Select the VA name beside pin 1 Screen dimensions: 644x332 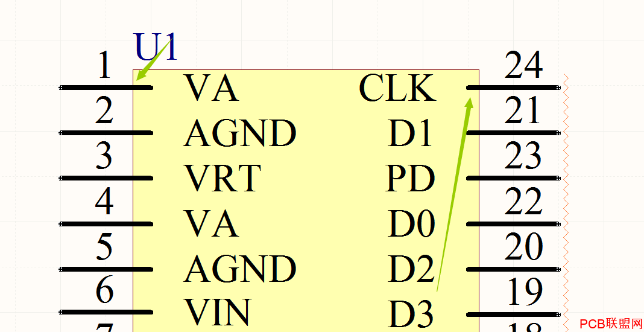(x=212, y=88)
